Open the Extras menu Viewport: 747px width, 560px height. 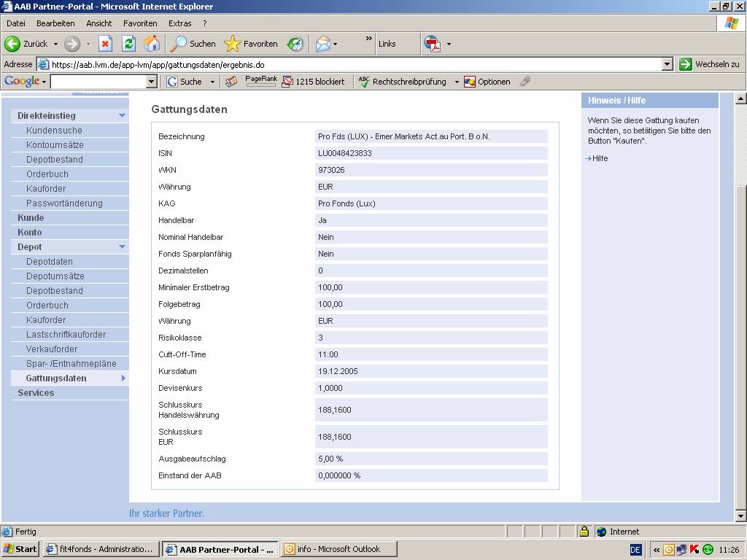coord(179,23)
